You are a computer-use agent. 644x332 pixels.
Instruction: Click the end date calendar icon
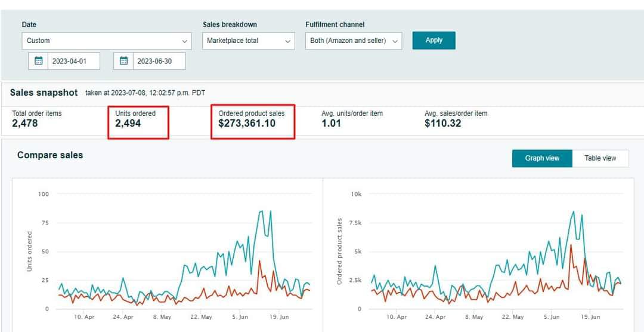click(124, 61)
